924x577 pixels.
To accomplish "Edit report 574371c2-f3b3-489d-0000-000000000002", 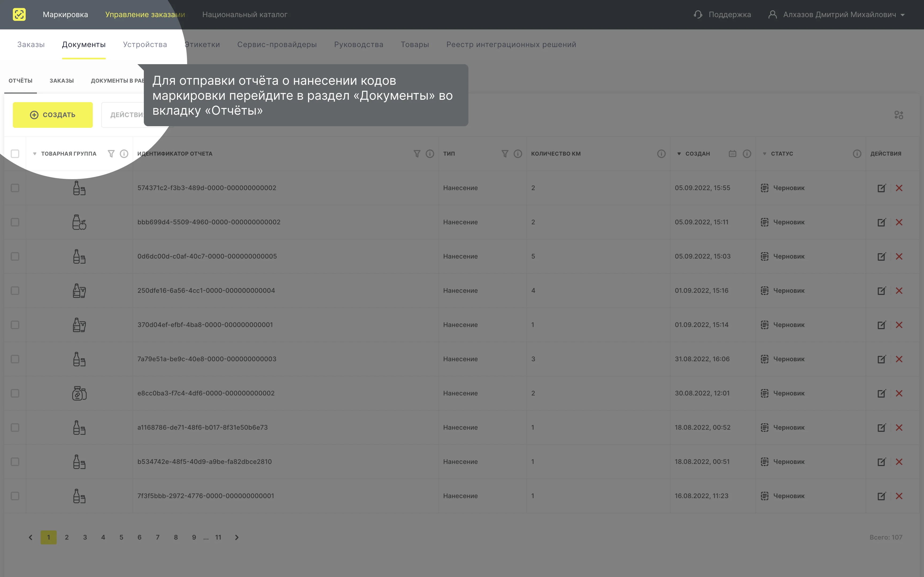I will [x=882, y=188].
